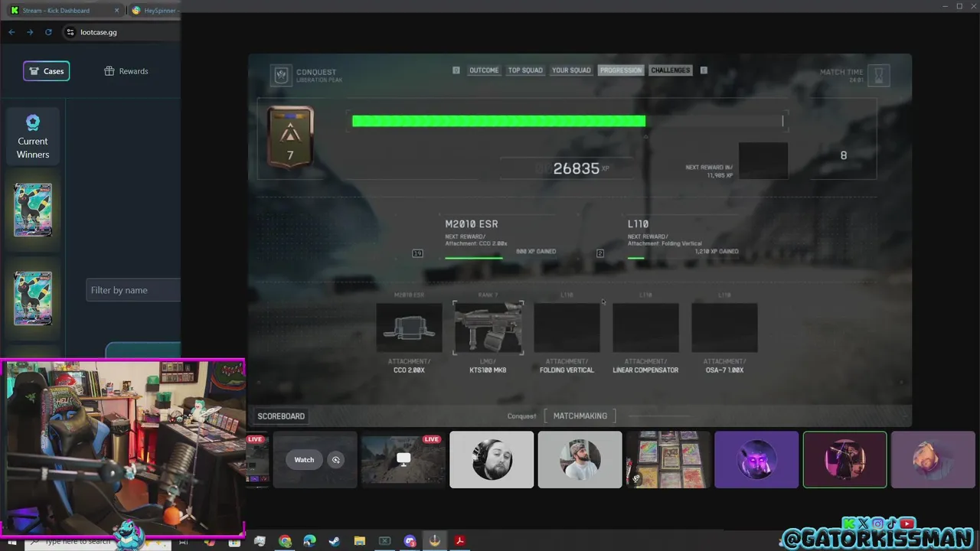Open site information icon beside lootcase.gg

70,32
